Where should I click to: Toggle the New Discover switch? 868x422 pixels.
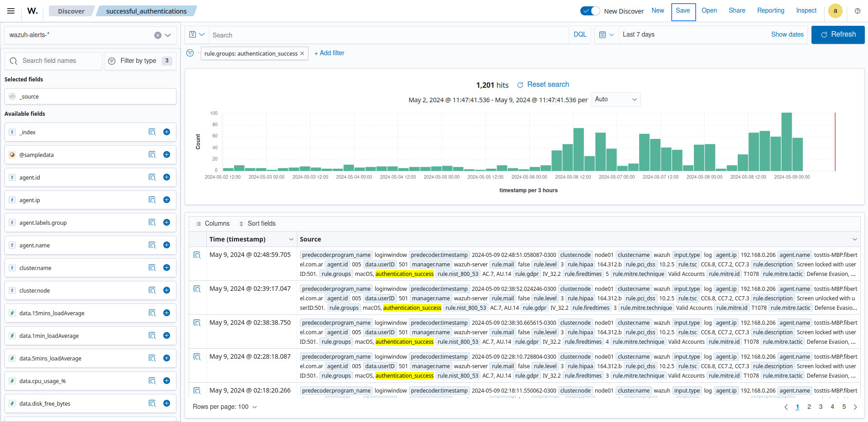(x=590, y=11)
